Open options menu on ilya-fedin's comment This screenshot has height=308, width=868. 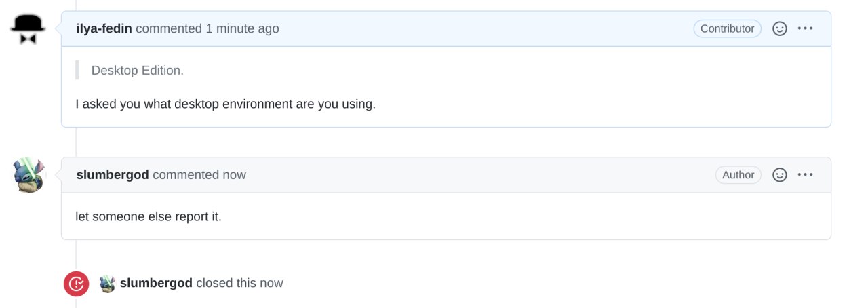coord(805,28)
